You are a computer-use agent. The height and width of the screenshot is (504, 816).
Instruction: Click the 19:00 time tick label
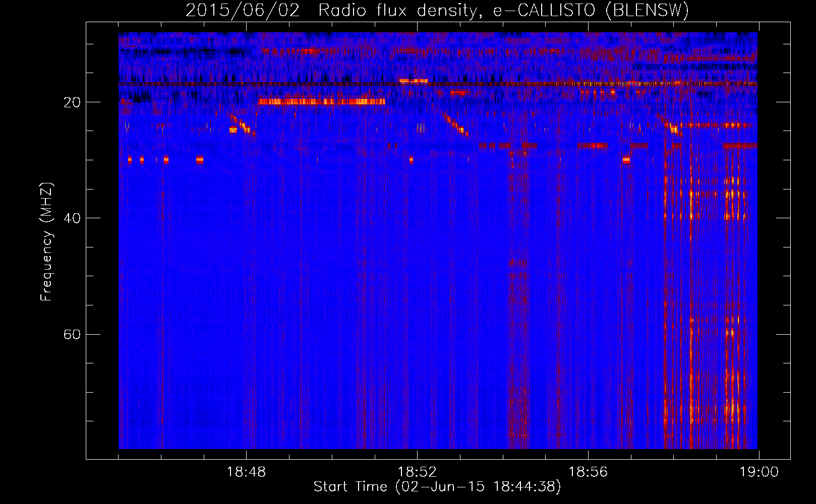tap(759, 472)
